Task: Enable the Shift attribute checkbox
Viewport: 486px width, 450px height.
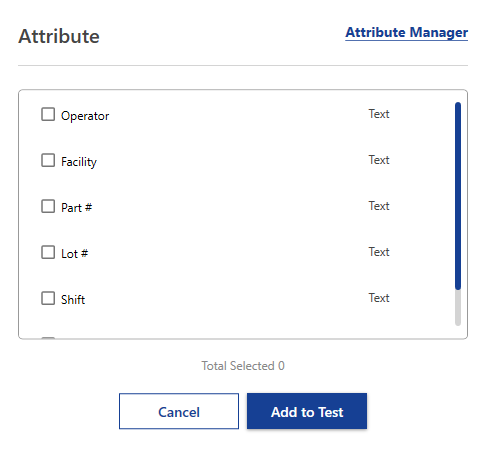Action: tap(48, 298)
